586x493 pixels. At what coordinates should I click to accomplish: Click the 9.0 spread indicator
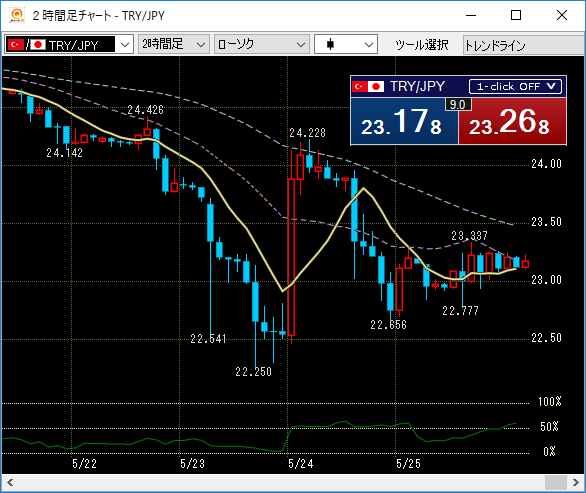pyautogui.click(x=458, y=104)
